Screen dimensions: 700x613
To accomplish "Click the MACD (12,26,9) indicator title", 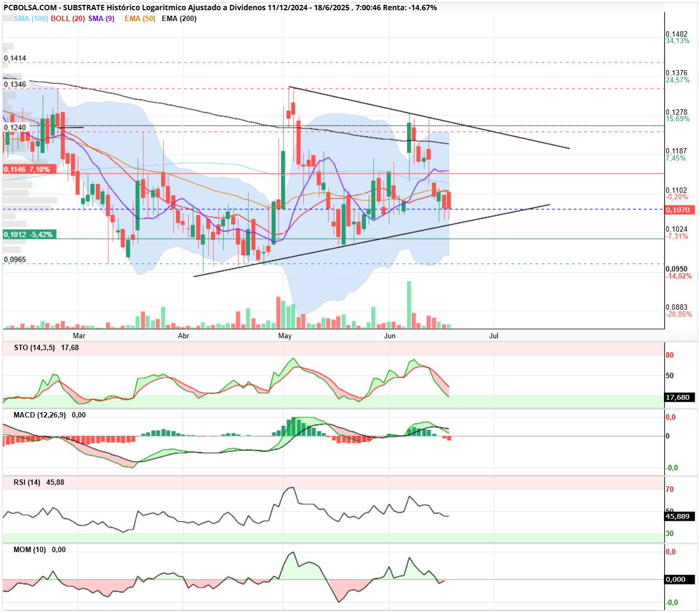I will click(40, 415).
